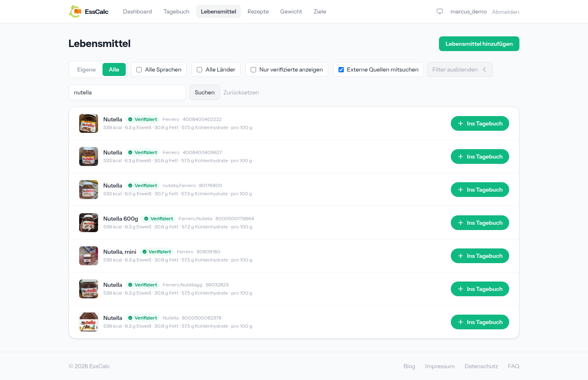The image size is (588, 380).
Task: Click brand text "Ferrero,Nutellagg"
Action: (x=183, y=285)
